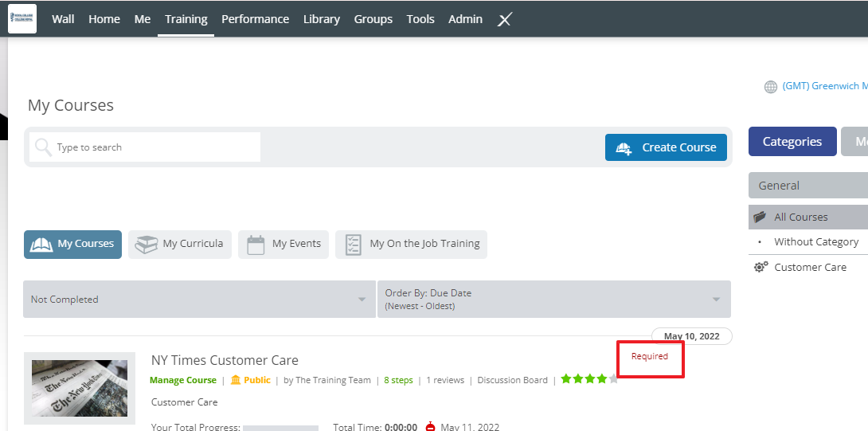Viewport: 868px width, 431px height.
Task: Click the Manage Course link
Action: [182, 380]
